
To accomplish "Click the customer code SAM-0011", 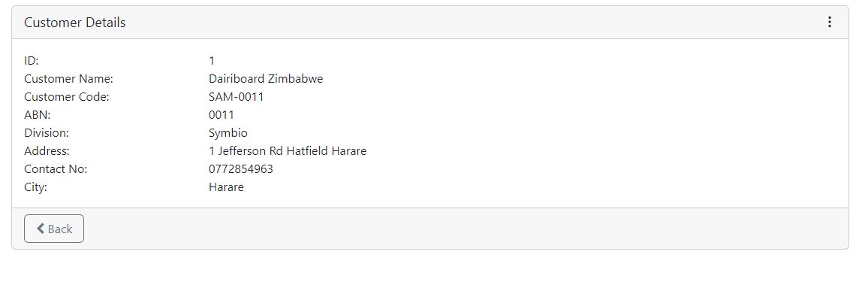I will coord(237,97).
